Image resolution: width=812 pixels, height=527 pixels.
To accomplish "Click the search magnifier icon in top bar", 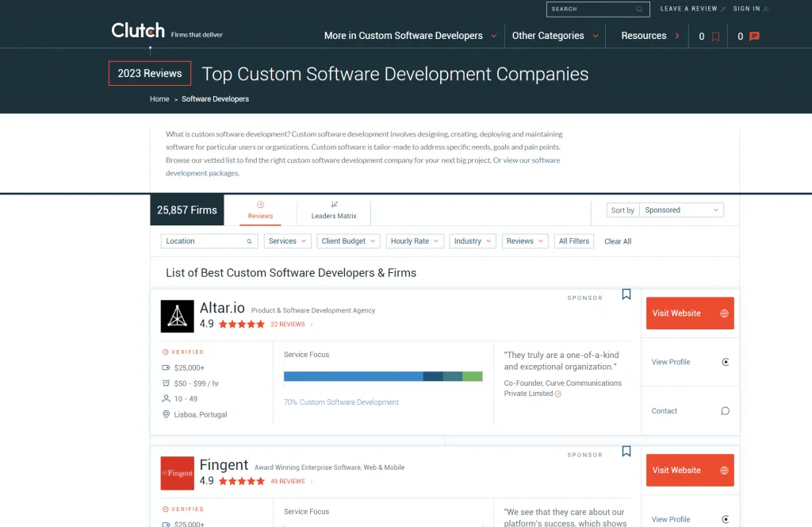I will tap(639, 10).
